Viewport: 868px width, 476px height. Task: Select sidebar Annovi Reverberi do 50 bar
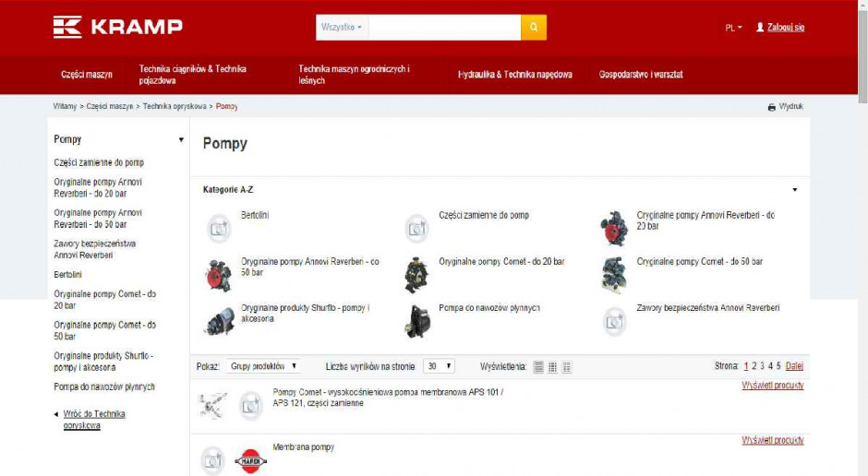pyautogui.click(x=98, y=219)
